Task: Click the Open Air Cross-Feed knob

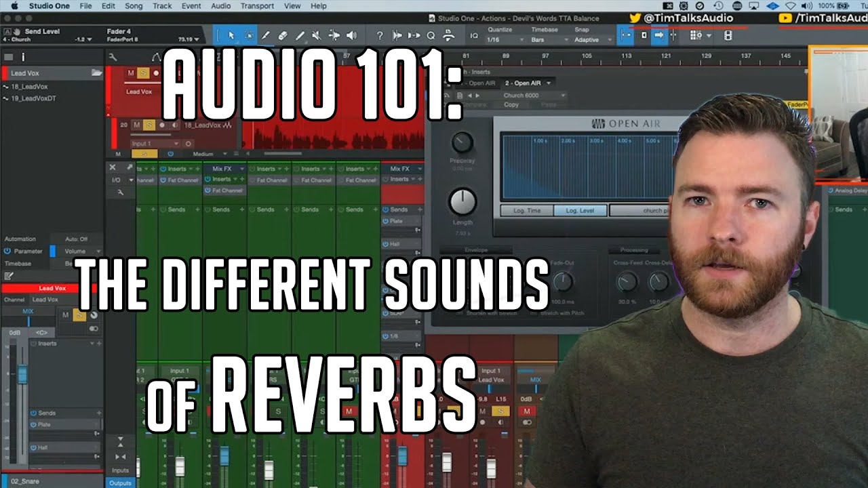Action: pyautogui.click(x=627, y=281)
